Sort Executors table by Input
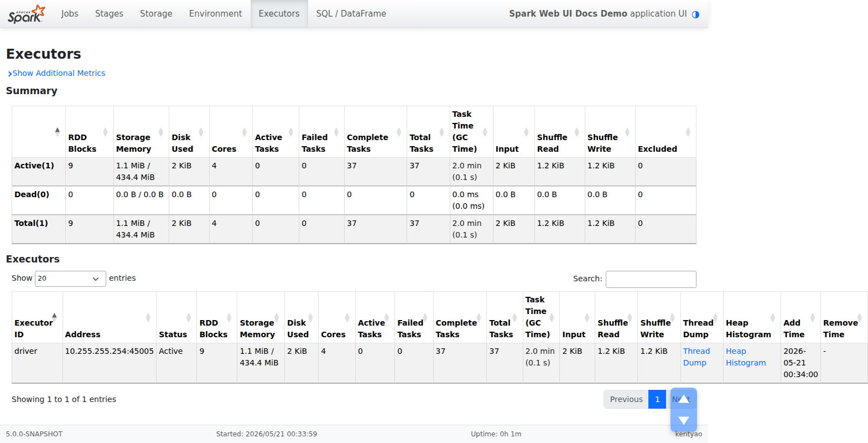Image resolution: width=868 pixels, height=443 pixels. tap(577, 317)
